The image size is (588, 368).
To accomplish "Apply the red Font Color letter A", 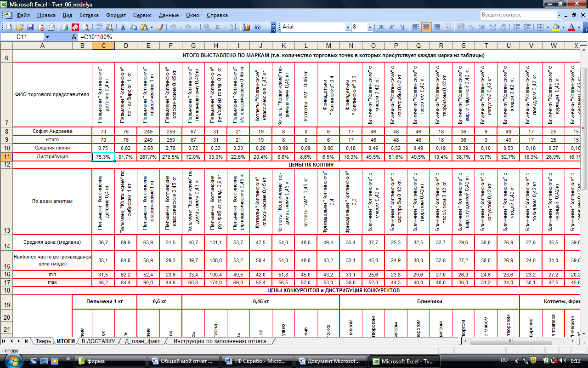I will tap(571, 27).
